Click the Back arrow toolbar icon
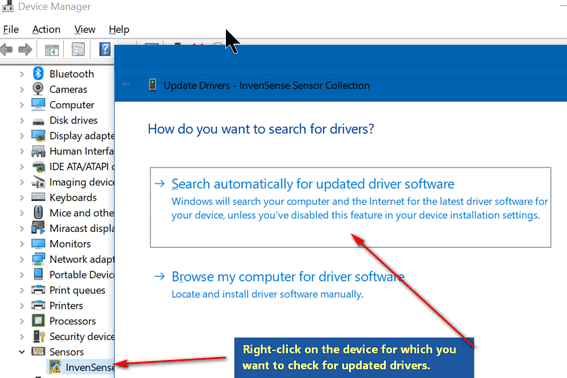Viewport: 567px width, 378px height. [x=7, y=50]
